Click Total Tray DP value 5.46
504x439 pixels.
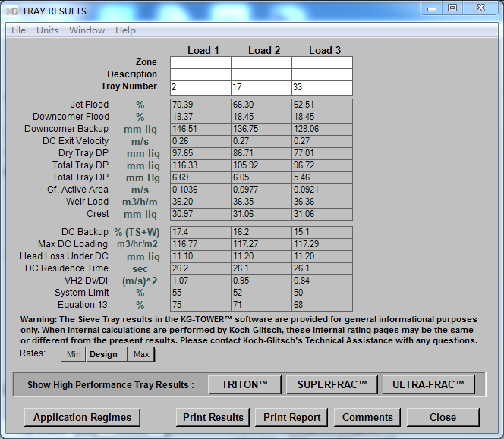click(x=322, y=177)
